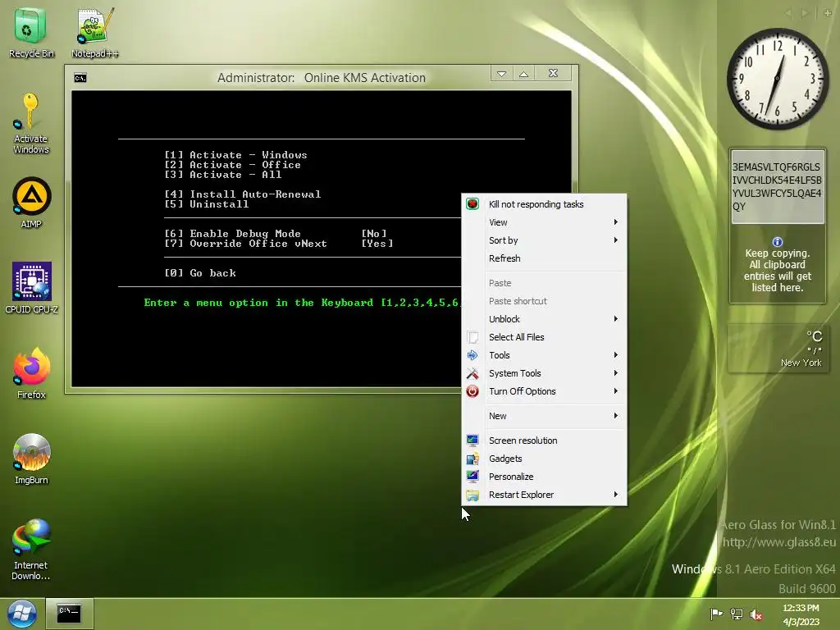This screenshot has width=840, height=630.
Task: Expand the Sort by submenu arrow
Action: (616, 240)
